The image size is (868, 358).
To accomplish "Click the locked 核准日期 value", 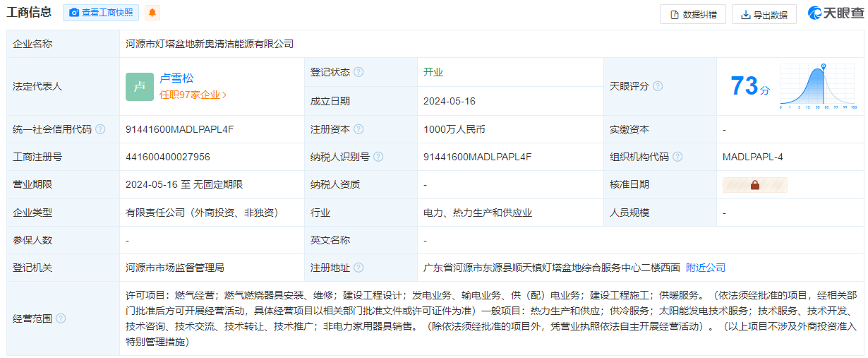I will [754, 185].
